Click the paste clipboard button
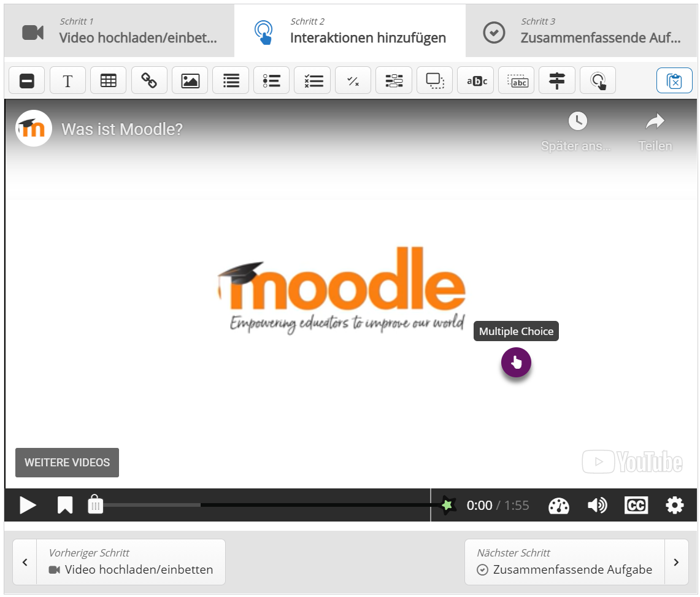 coord(674,80)
